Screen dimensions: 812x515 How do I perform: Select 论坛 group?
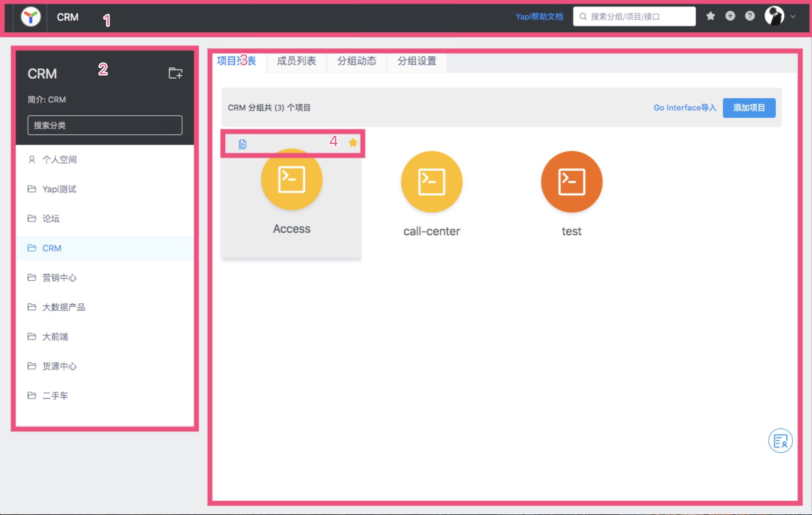point(105,218)
